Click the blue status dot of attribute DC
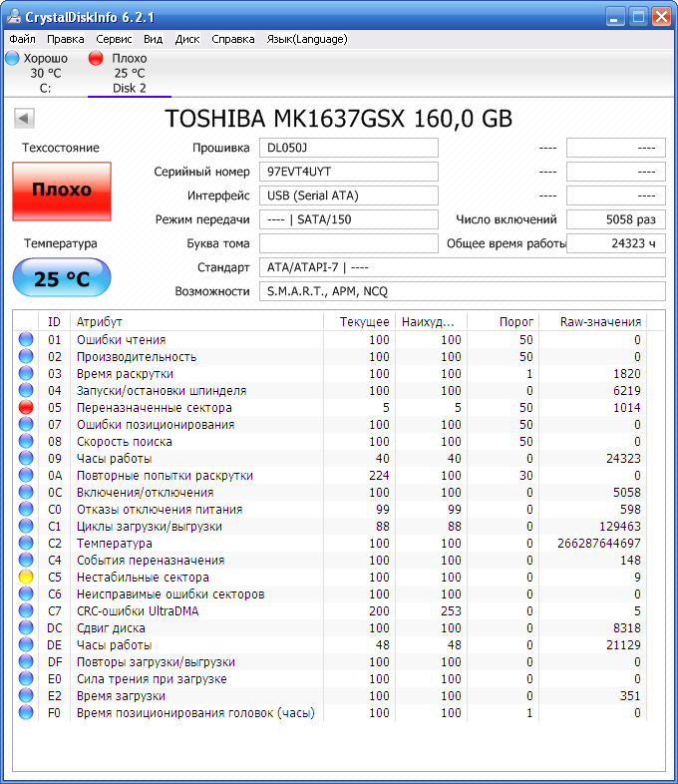Image resolution: width=678 pixels, height=784 pixels. click(26, 627)
